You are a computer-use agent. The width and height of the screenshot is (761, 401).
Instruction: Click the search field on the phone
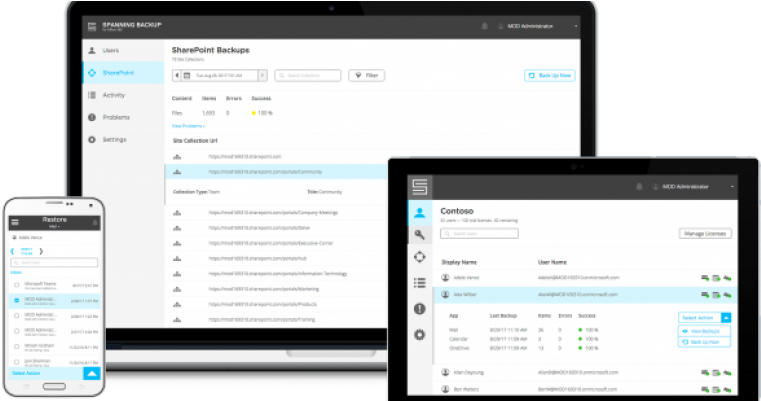click(54, 263)
